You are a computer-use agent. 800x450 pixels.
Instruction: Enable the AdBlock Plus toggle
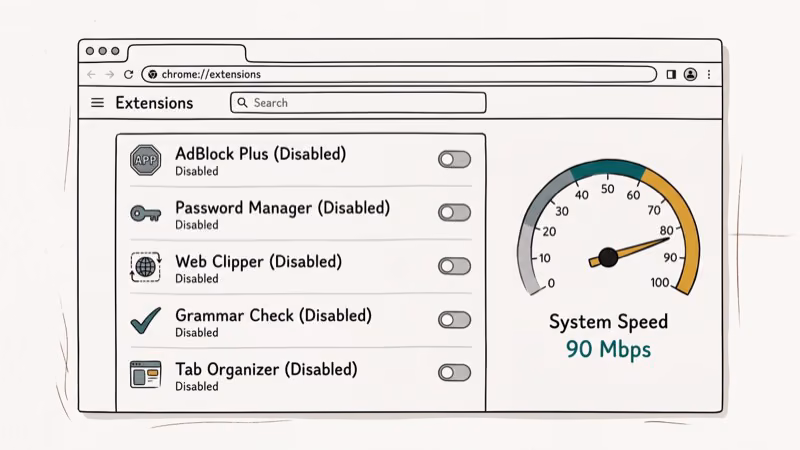454,159
